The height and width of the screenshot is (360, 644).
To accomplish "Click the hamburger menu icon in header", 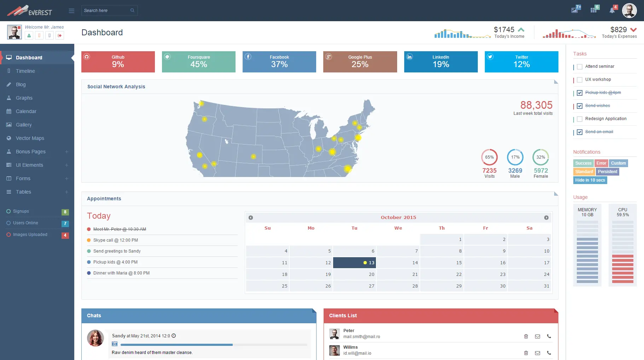I will click(x=71, y=11).
